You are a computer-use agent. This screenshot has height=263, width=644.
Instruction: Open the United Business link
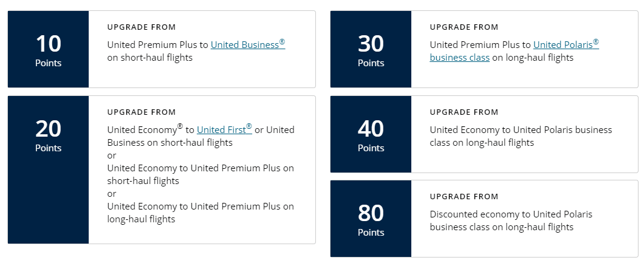click(x=247, y=45)
